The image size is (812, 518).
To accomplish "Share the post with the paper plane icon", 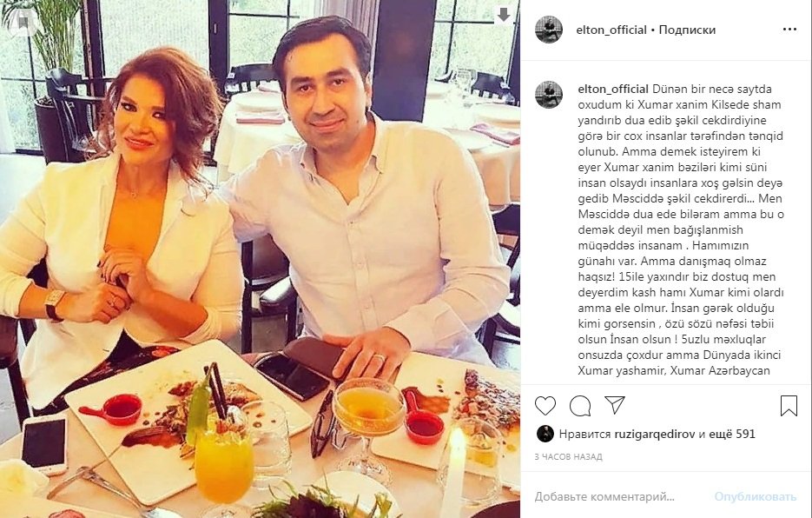I will [x=615, y=405].
